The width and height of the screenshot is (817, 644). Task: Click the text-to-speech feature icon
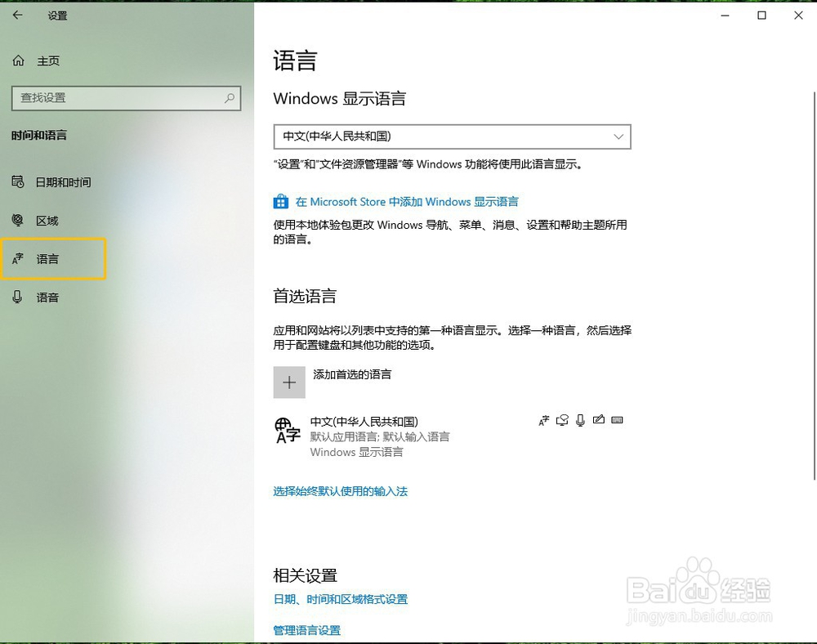click(x=562, y=420)
